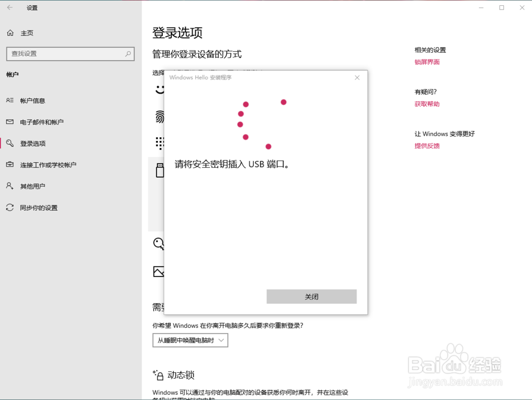
Task: Click the 动态锁 heading text
Action: pyautogui.click(x=181, y=375)
